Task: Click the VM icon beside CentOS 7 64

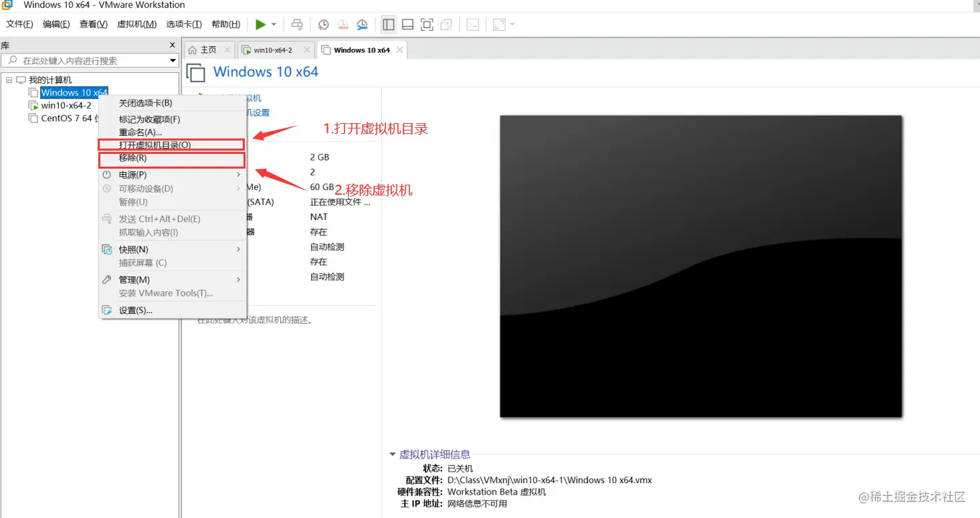Action: (33, 118)
